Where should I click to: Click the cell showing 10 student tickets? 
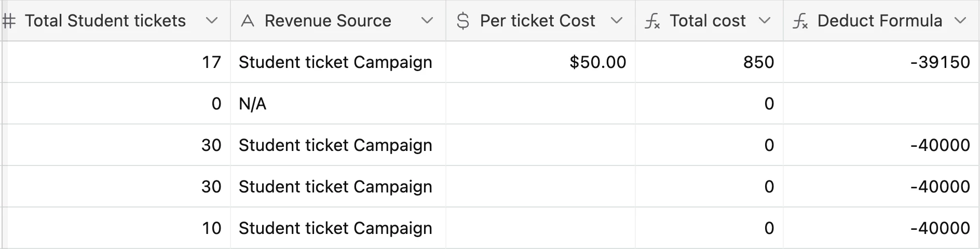point(116,228)
